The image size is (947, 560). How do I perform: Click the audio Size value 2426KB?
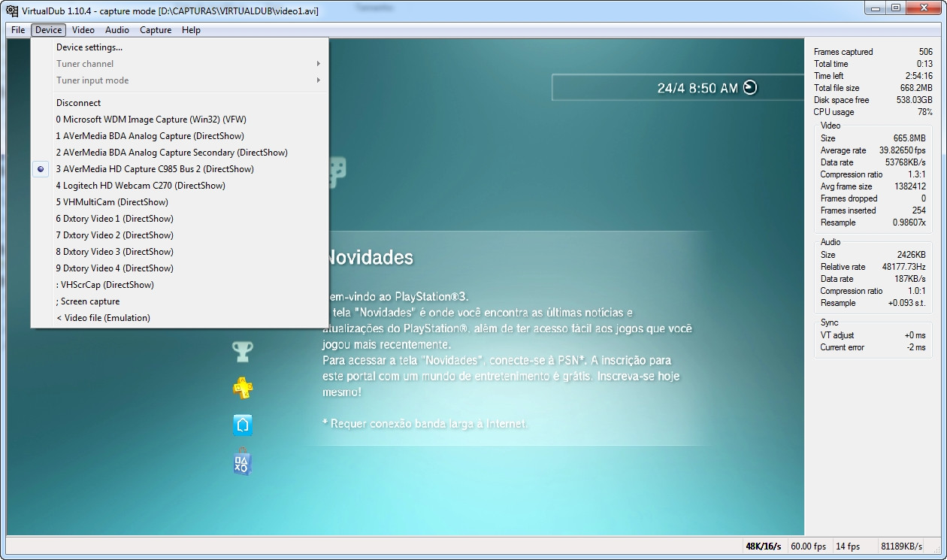911,255
